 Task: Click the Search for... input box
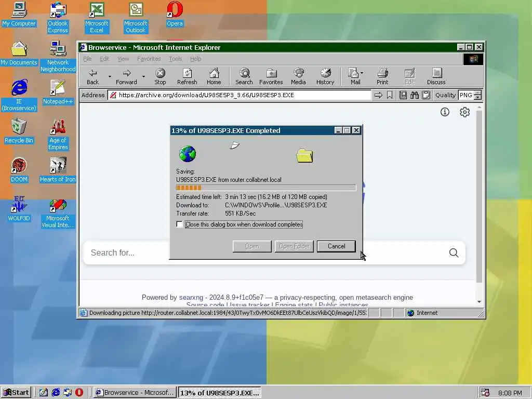click(x=264, y=253)
